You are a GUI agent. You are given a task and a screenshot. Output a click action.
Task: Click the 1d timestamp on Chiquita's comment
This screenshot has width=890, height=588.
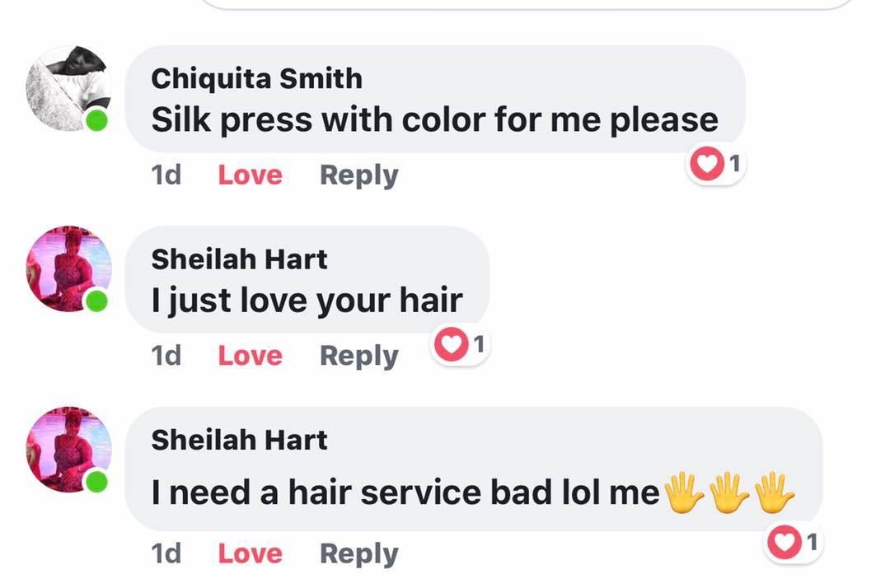point(166,175)
